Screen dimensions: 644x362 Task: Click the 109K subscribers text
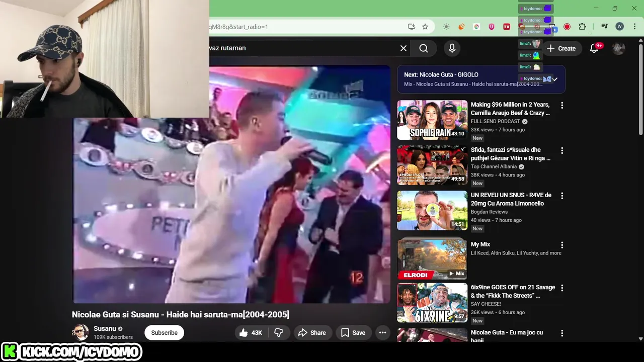[113, 337]
